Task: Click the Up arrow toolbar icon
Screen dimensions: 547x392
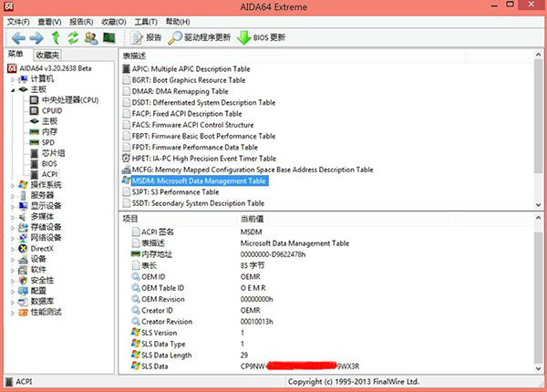Action: point(56,37)
